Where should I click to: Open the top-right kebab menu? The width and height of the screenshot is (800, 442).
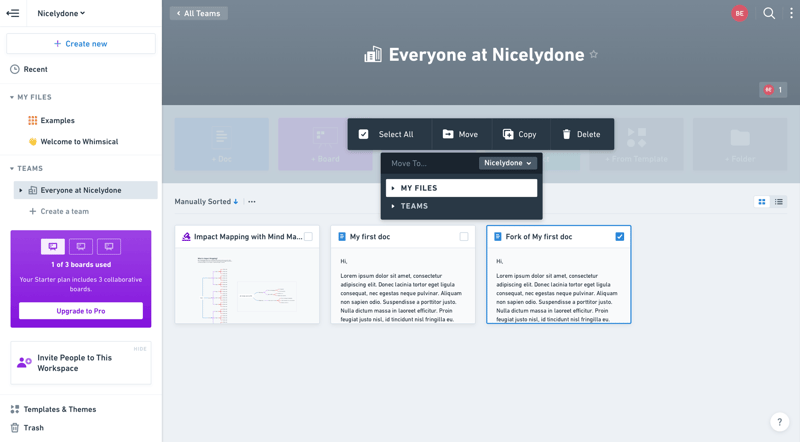point(791,13)
